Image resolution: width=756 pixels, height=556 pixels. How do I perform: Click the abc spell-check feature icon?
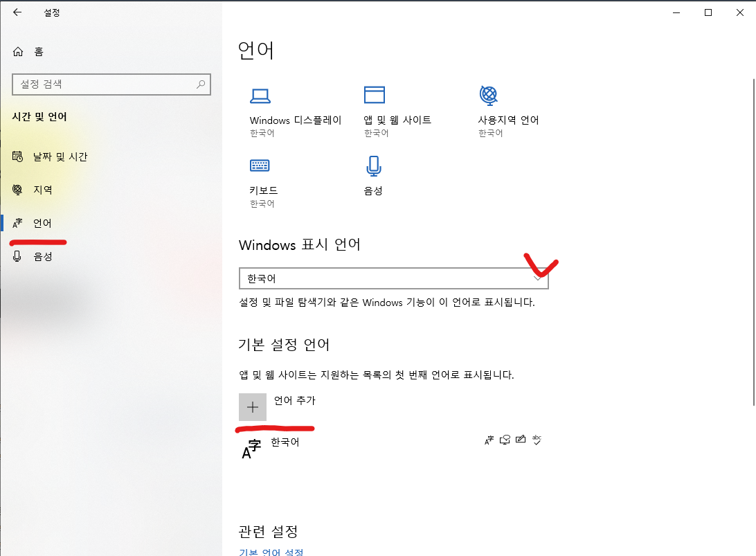537,439
